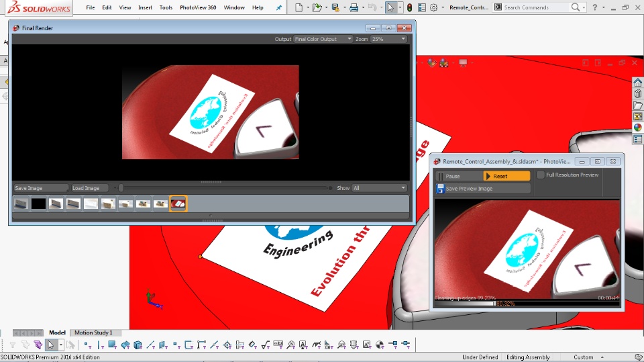Screen dimensions: 644x362
Task: Open the Edit menu
Action: pyautogui.click(x=107, y=7)
